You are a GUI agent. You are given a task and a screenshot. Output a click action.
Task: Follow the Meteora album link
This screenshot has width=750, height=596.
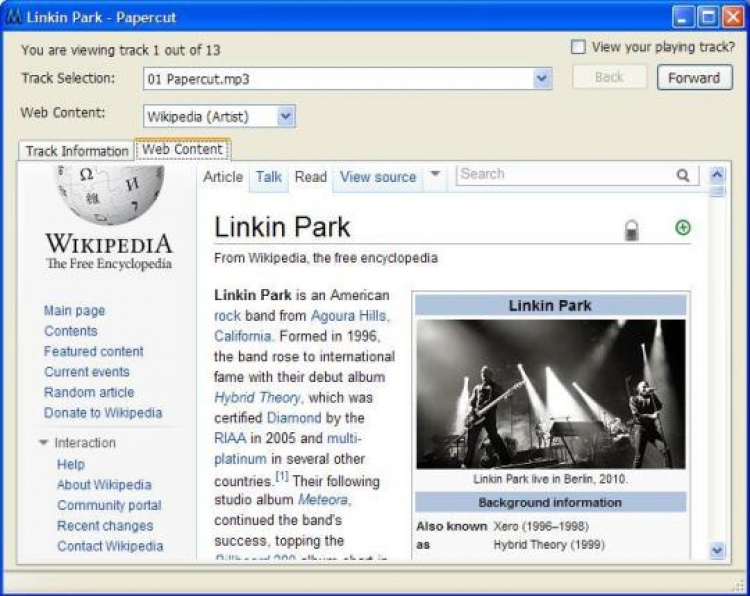pyautogui.click(x=324, y=500)
